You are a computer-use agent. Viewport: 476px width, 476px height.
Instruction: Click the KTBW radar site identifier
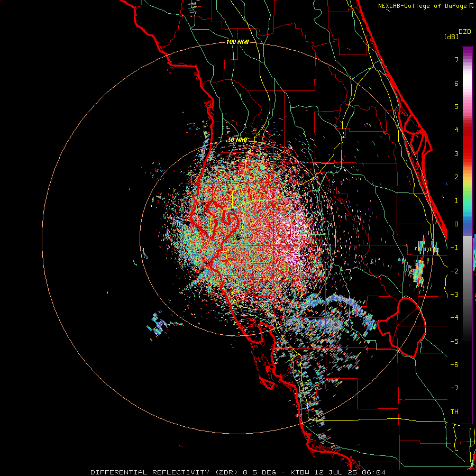[301, 472]
